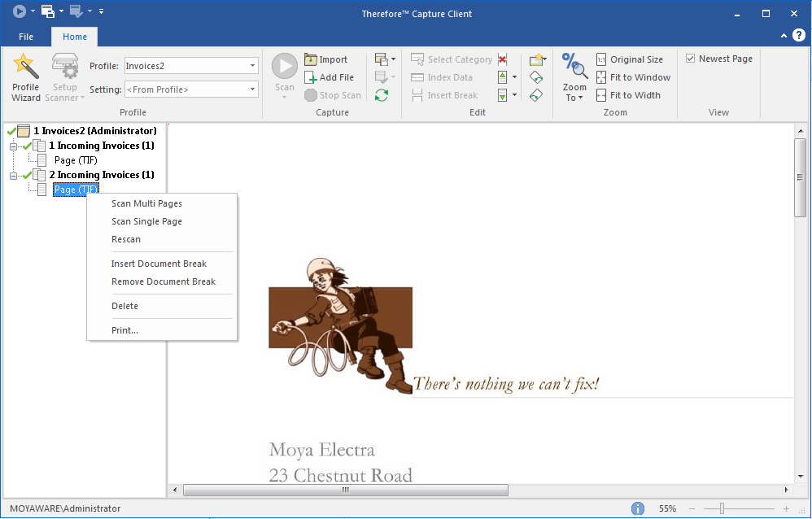812x519 pixels.
Task: Click the green refresh arrows icon
Action: 381,95
